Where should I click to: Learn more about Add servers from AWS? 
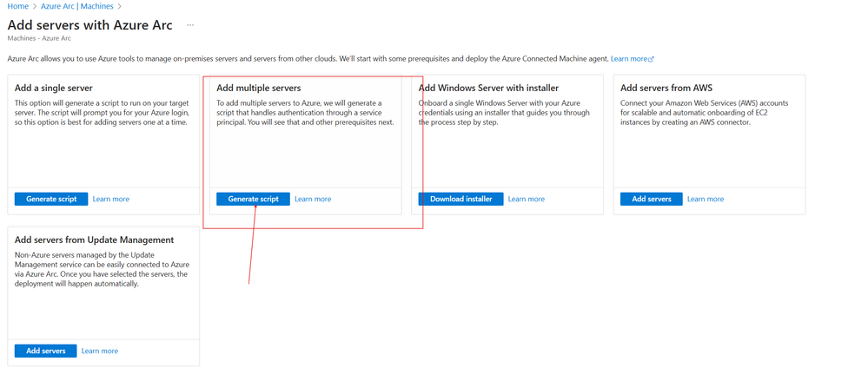[x=706, y=199]
